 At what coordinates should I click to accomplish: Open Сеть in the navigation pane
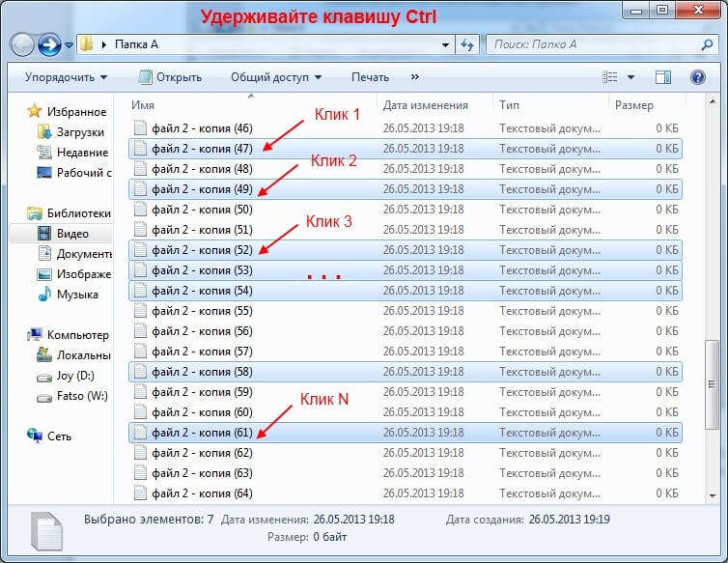pyautogui.click(x=59, y=436)
